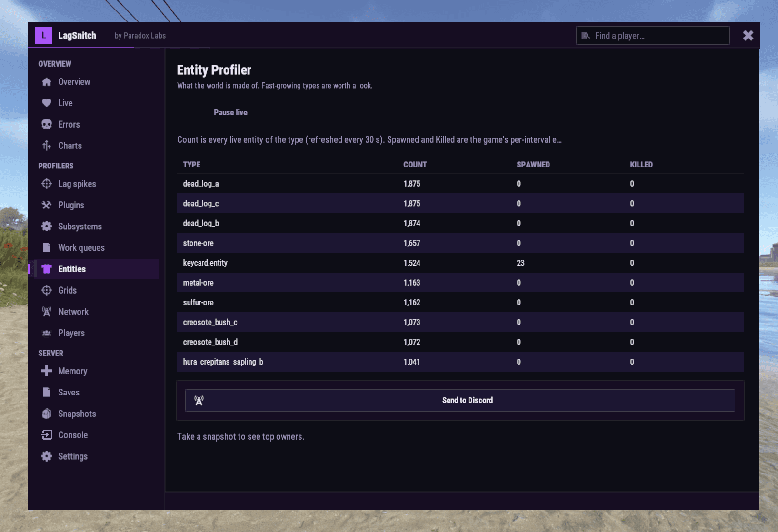
Task: Click the KILLED column header
Action: (641, 165)
